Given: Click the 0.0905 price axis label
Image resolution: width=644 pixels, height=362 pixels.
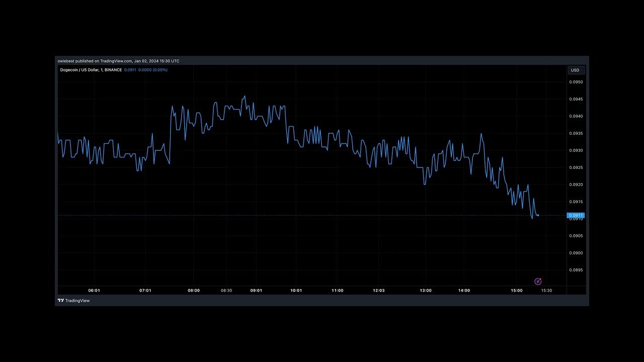Looking at the screenshot, I should coord(576,236).
